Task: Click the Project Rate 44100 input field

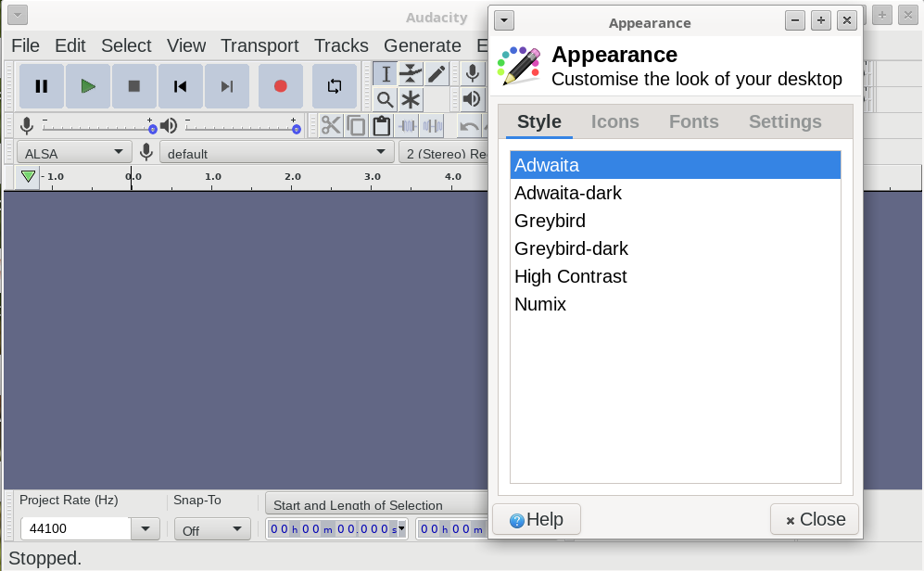Action: [75, 528]
